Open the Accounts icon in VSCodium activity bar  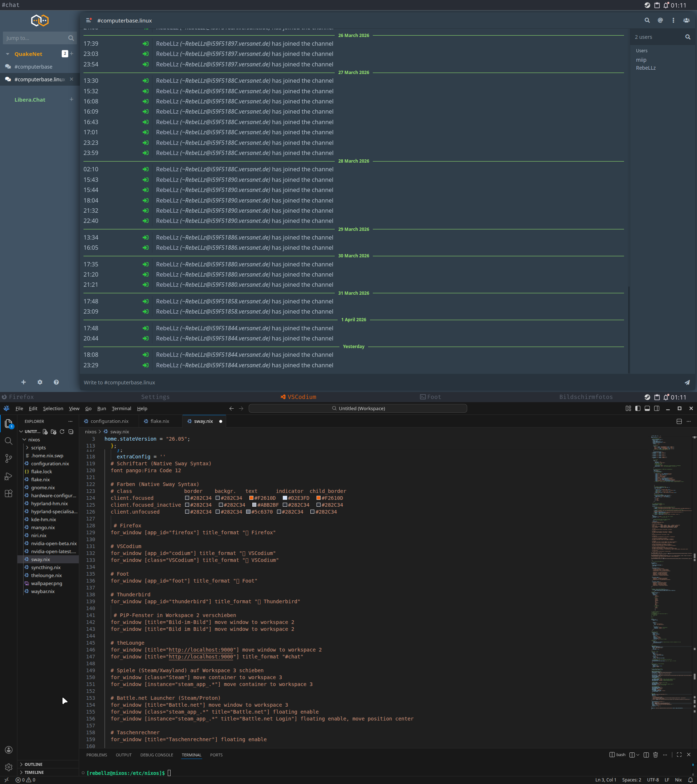(x=8, y=750)
